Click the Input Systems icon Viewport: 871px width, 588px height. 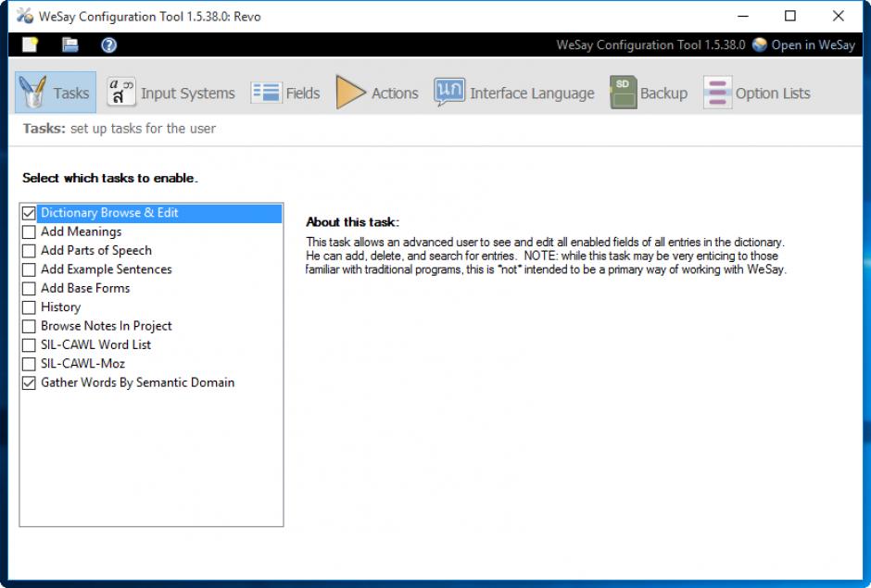(120, 93)
